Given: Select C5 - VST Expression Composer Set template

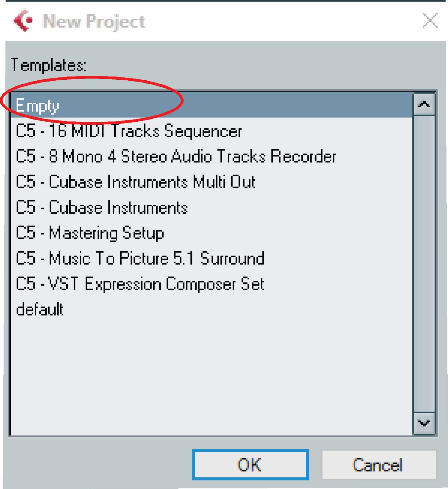Looking at the screenshot, I should click(x=140, y=284).
